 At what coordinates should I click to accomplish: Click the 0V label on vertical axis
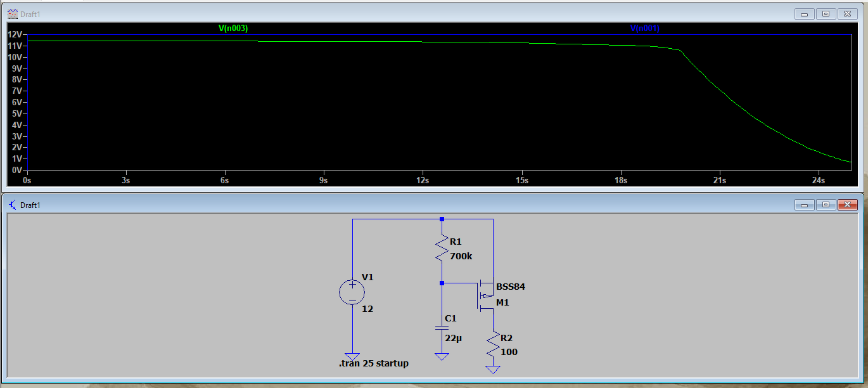click(18, 170)
